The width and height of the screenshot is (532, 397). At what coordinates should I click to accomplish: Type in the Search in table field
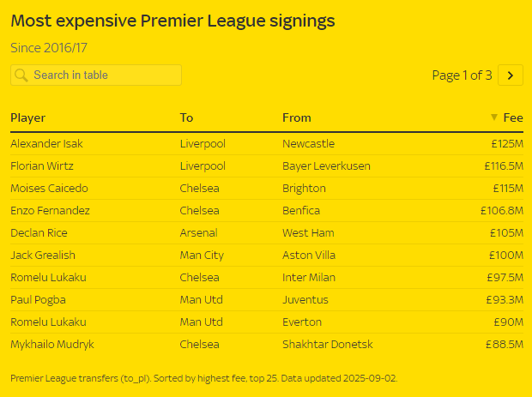(103, 75)
